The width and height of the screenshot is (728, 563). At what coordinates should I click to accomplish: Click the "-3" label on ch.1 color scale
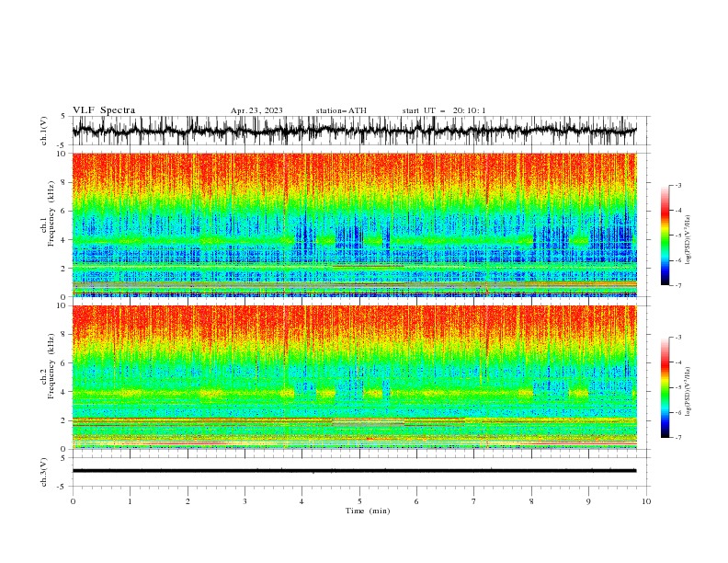click(x=678, y=185)
